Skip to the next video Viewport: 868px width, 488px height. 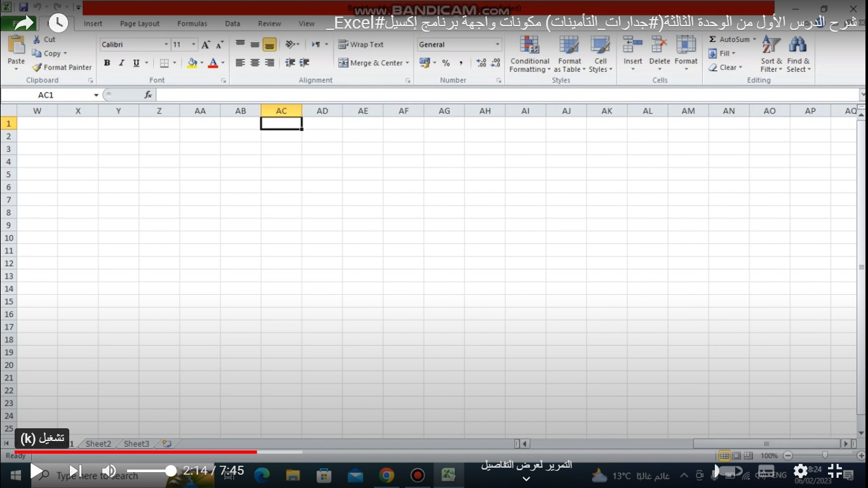tap(75, 471)
